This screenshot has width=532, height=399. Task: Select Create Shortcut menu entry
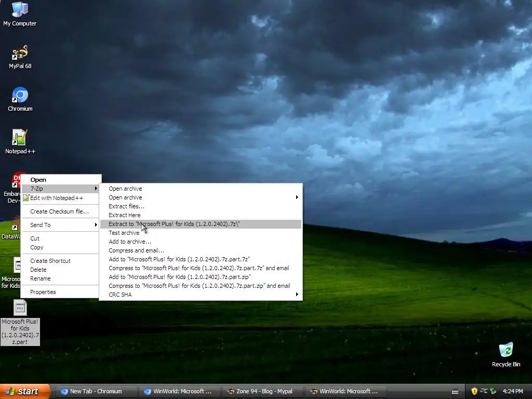pyautogui.click(x=61, y=261)
